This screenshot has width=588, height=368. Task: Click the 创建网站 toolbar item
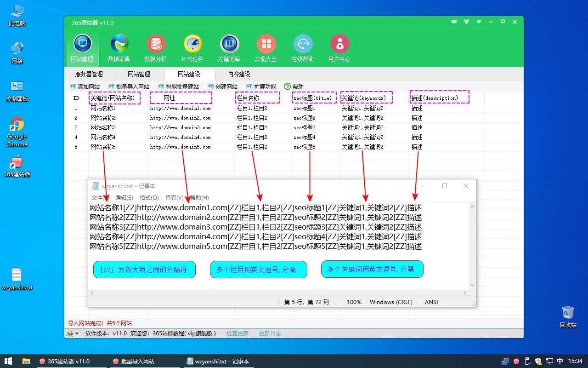tap(223, 86)
